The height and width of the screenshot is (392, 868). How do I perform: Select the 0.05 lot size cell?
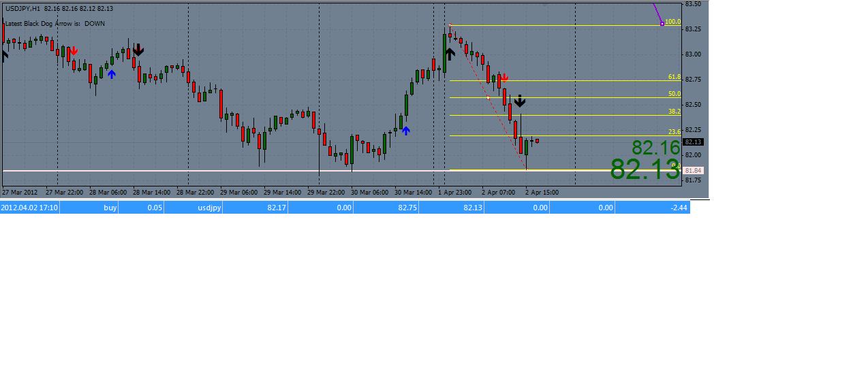pos(141,208)
